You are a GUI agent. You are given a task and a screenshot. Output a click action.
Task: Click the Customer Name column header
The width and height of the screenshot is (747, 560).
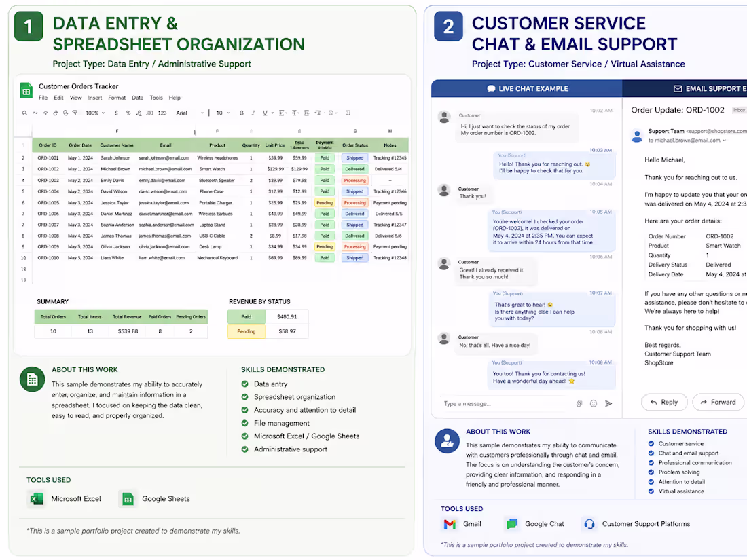pos(117,145)
